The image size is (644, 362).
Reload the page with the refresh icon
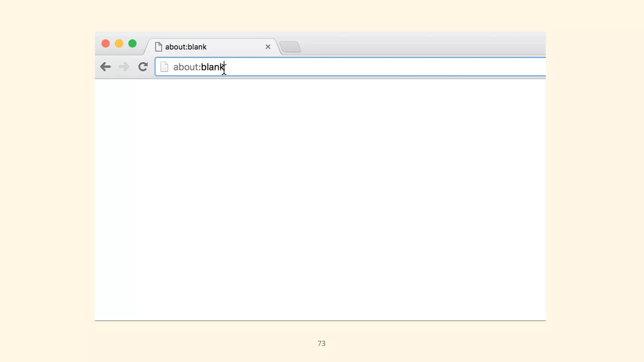[x=143, y=67]
